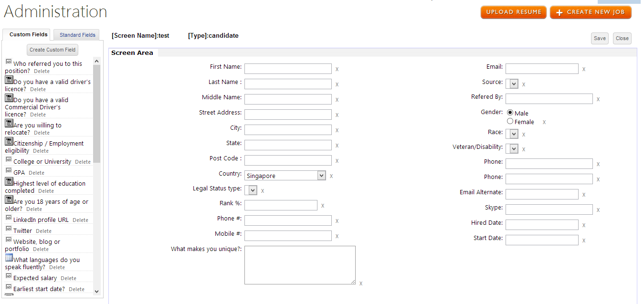Delete the 'LinkedIn profile URL' custom field
Image resolution: width=644 pixels, height=304 pixels.
(80, 220)
